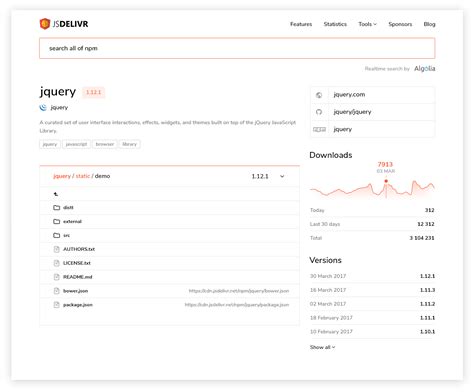
Task: Open the Statistics nav item
Action: [x=335, y=24]
